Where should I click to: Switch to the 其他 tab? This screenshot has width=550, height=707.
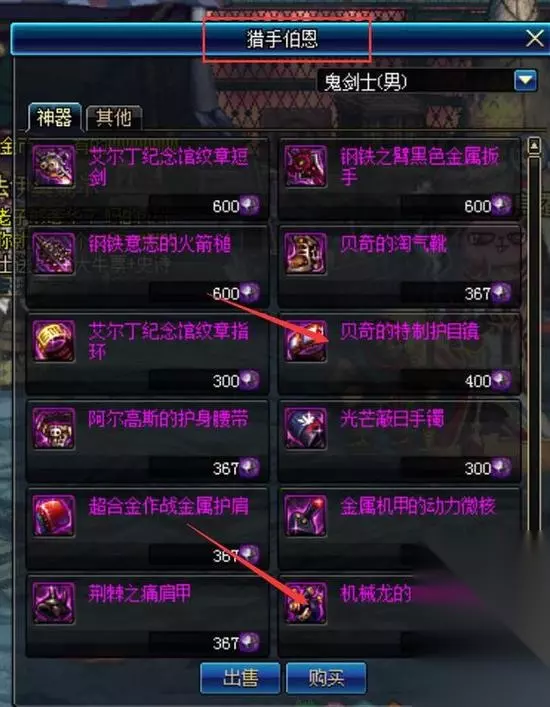point(114,118)
